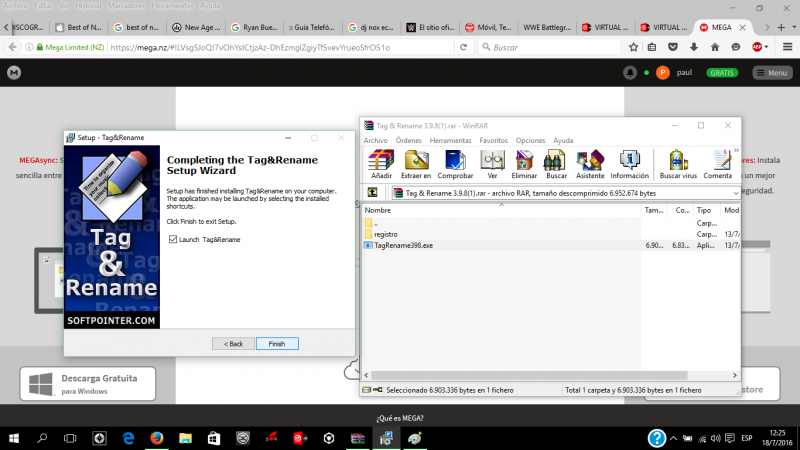Image resolution: width=800 pixels, height=450 pixels.
Task: Click the Firefox Buscar search field
Action: [550, 47]
